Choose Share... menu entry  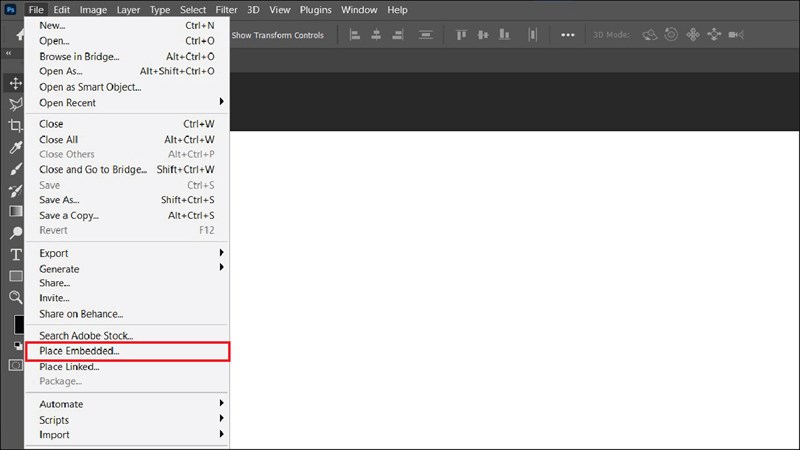pos(127,283)
